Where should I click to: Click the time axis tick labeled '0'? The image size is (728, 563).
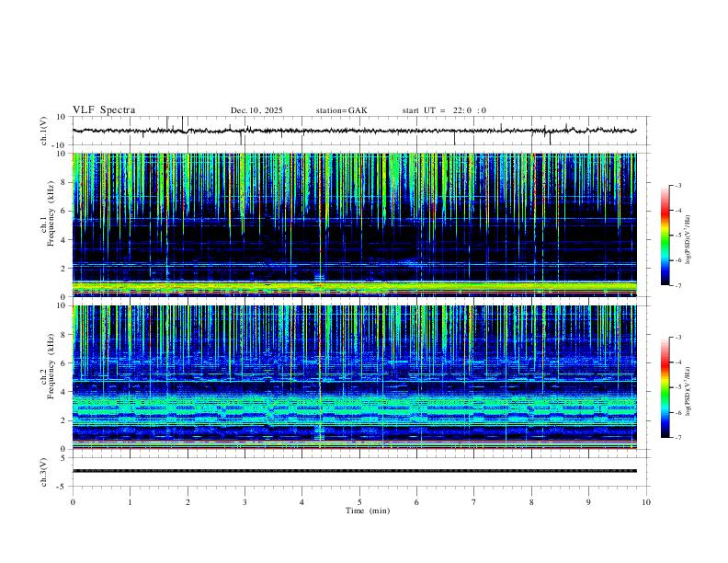(73, 502)
